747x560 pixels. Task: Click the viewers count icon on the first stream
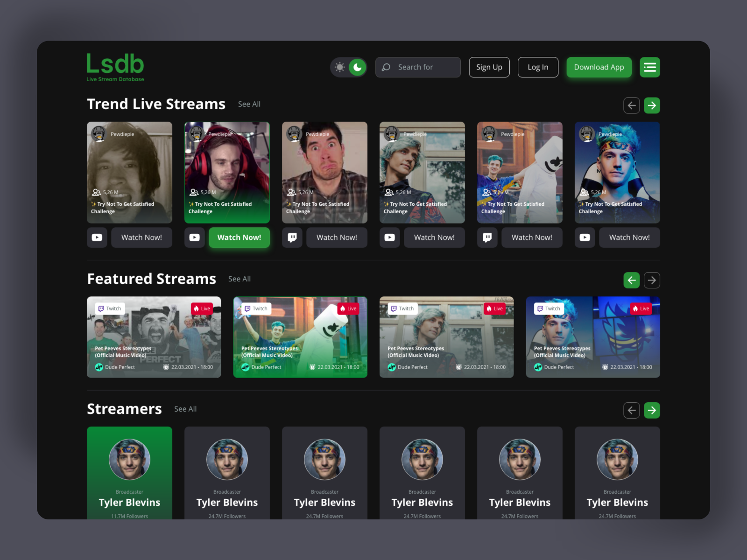click(97, 192)
